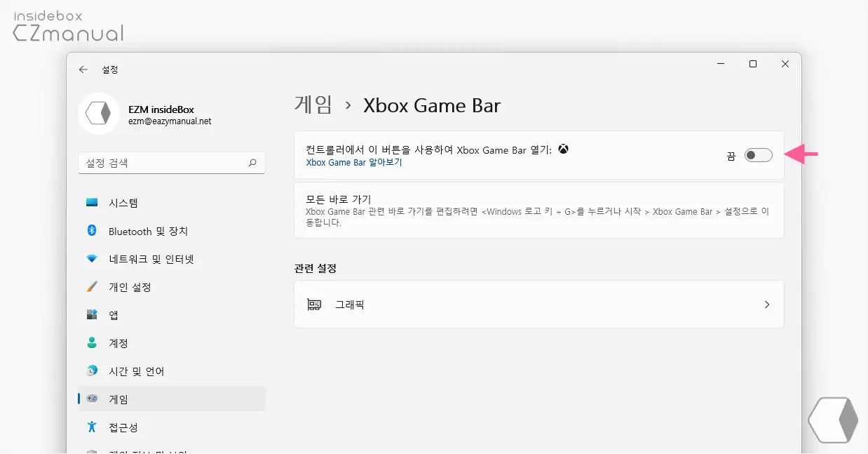This screenshot has height=454, width=868.
Task: Select 개인 설정 in sidebar
Action: point(172,287)
